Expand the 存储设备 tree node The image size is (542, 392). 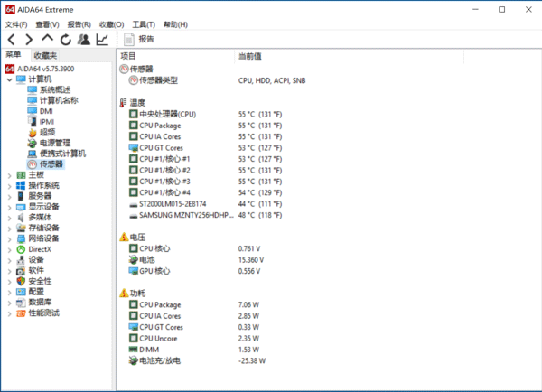click(x=9, y=229)
